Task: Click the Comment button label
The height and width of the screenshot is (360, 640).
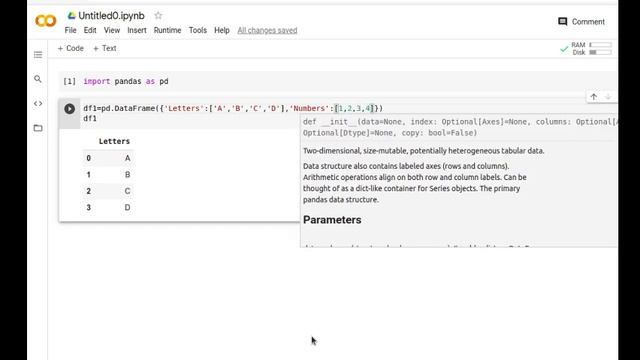Action: coord(588,22)
